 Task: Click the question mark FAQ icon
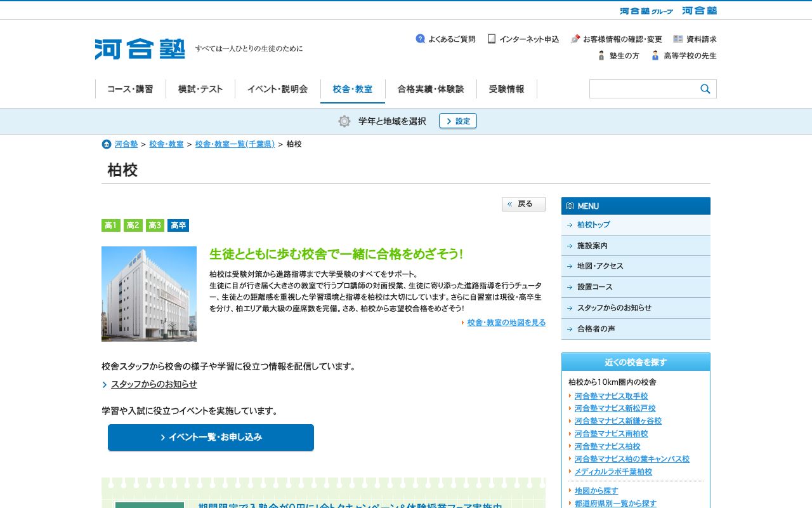420,39
